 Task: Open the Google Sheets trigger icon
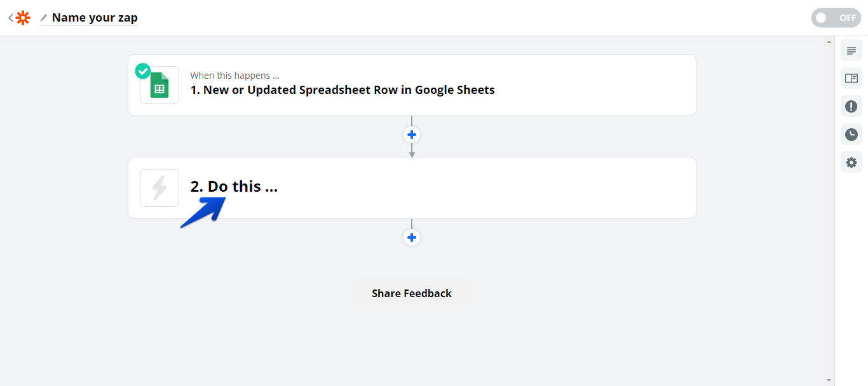pyautogui.click(x=159, y=86)
